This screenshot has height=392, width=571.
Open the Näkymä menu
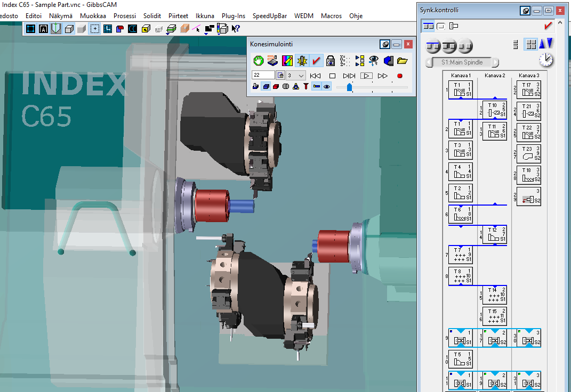(x=61, y=16)
